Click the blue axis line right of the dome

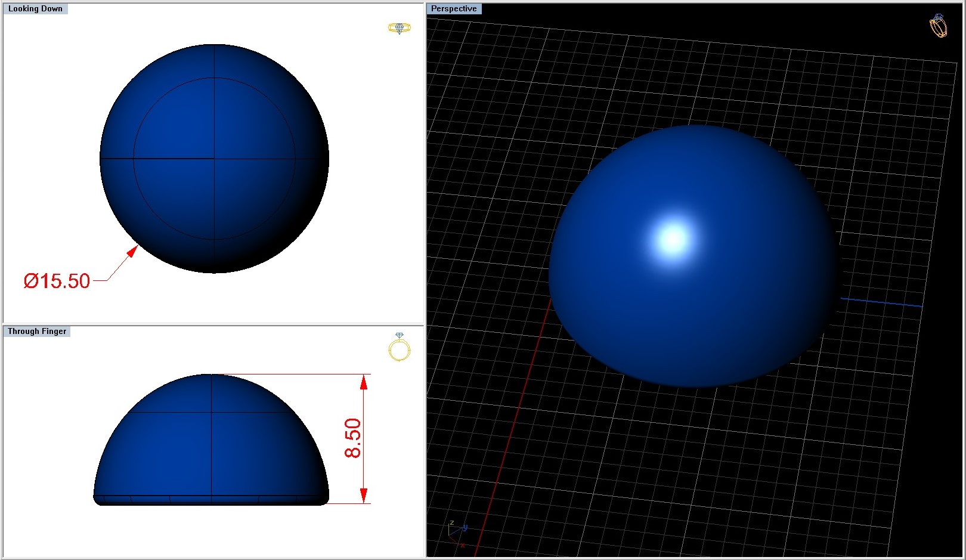click(881, 302)
